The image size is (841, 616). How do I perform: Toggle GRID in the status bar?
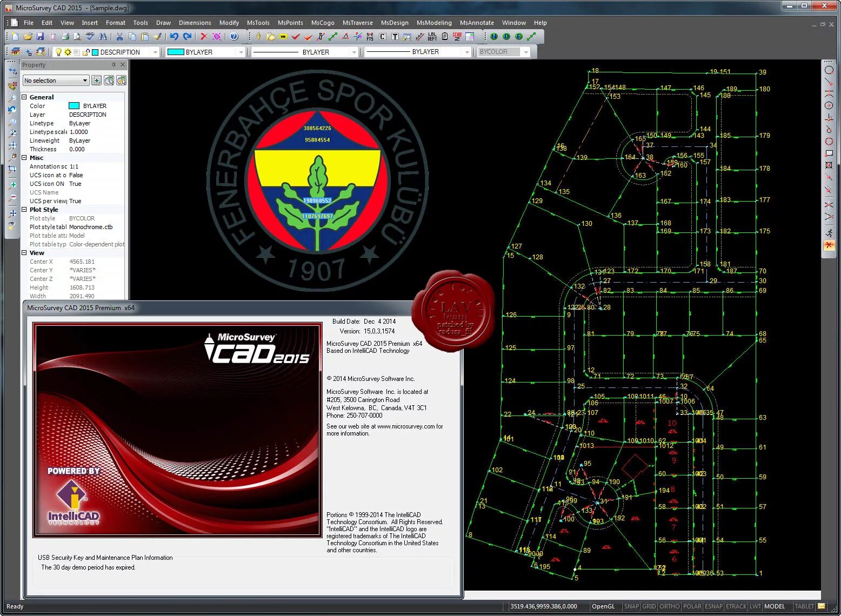click(649, 606)
